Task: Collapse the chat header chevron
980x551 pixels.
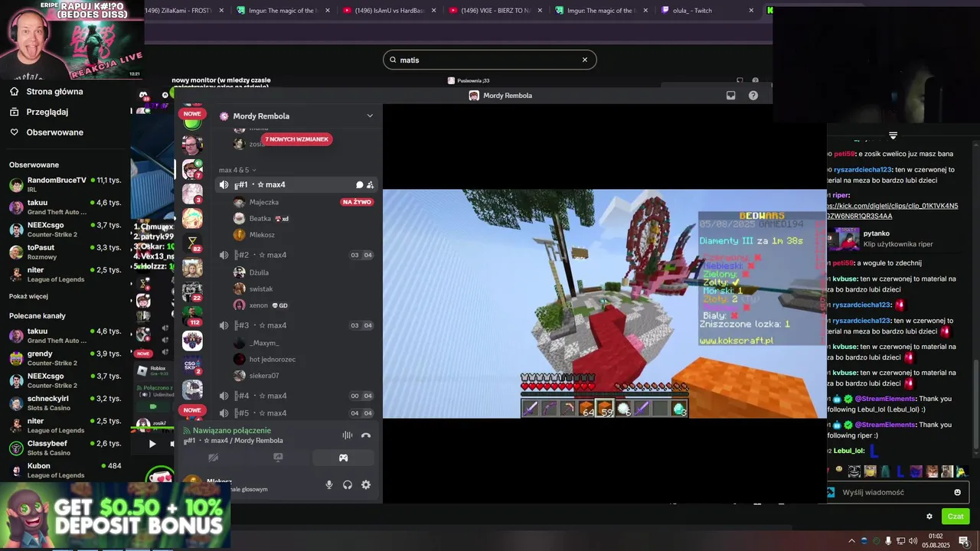Action: tap(893, 135)
